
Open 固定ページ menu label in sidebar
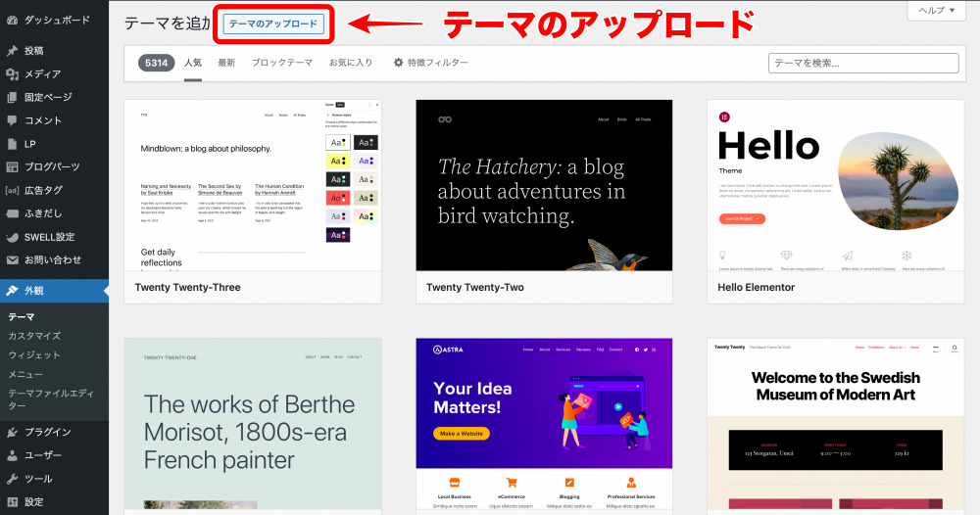point(48,97)
